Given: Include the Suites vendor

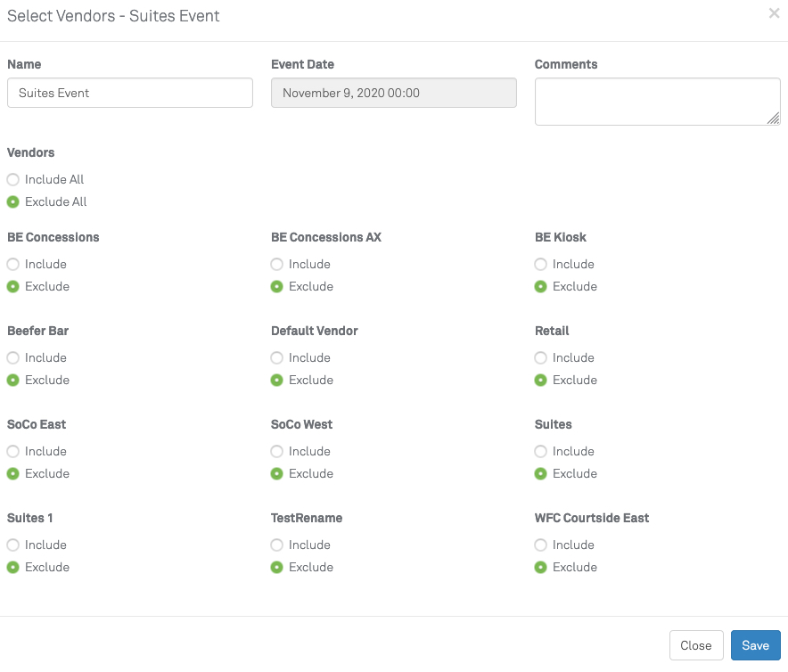Looking at the screenshot, I should click(540, 451).
